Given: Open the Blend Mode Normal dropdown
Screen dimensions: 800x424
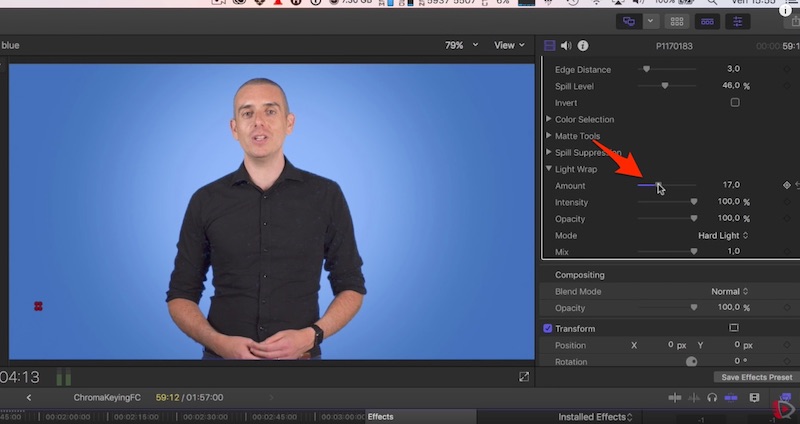Looking at the screenshot, I should click(730, 291).
